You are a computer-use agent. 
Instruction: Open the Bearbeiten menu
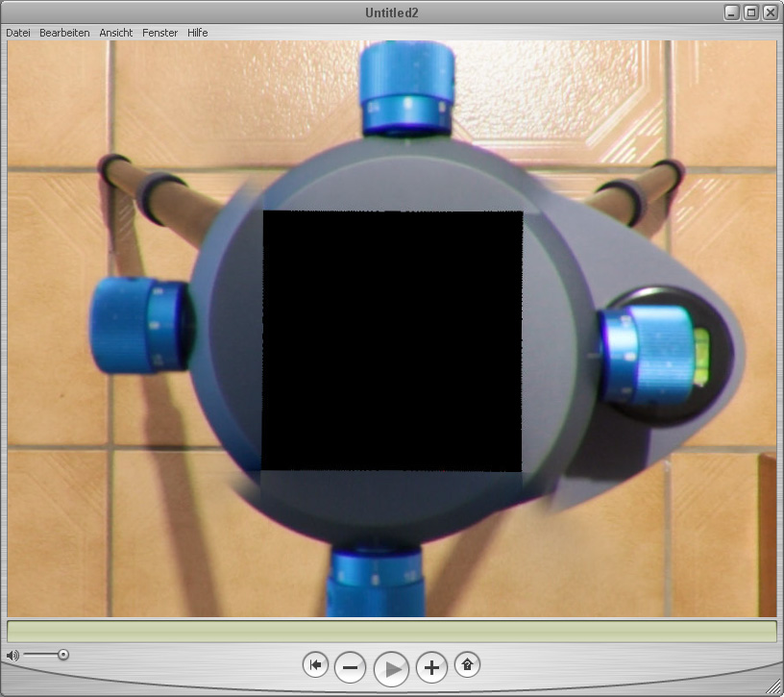click(x=64, y=33)
